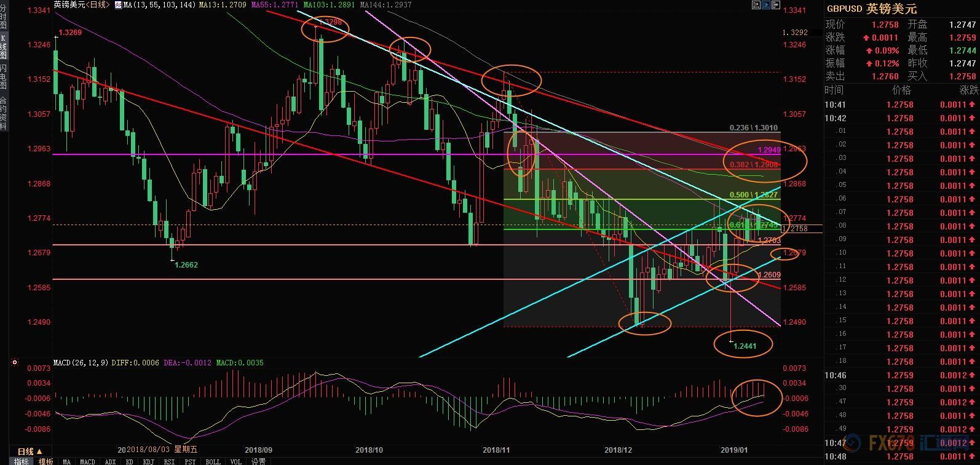The image size is (980, 465).
Task: Click the MA55:1.2771 value label
Action: (x=276, y=4)
